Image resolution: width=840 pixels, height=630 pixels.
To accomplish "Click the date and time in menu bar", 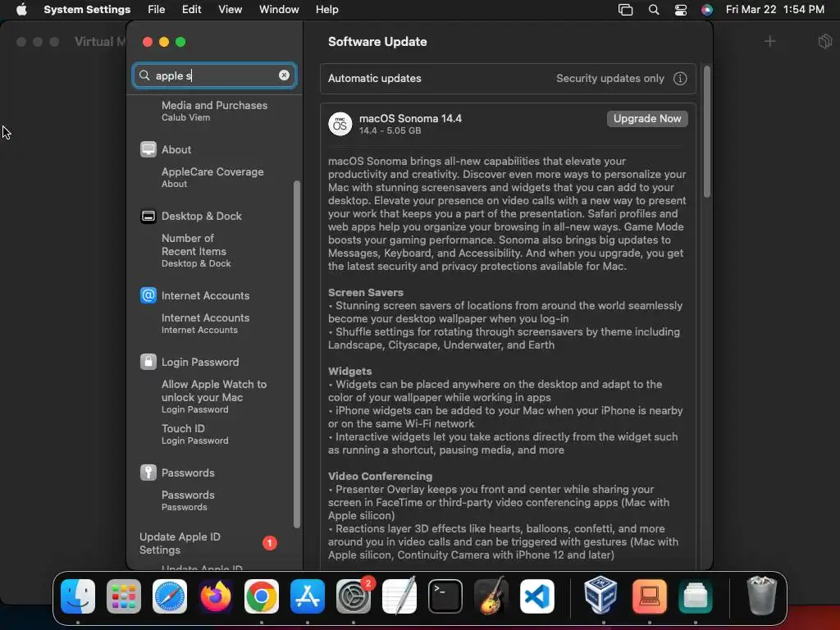I will coord(774,10).
